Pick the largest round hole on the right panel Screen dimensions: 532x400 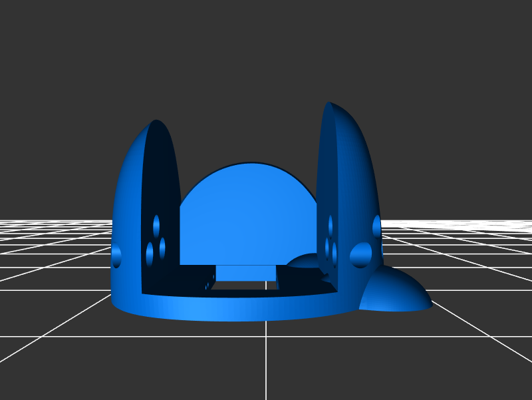pos(361,254)
